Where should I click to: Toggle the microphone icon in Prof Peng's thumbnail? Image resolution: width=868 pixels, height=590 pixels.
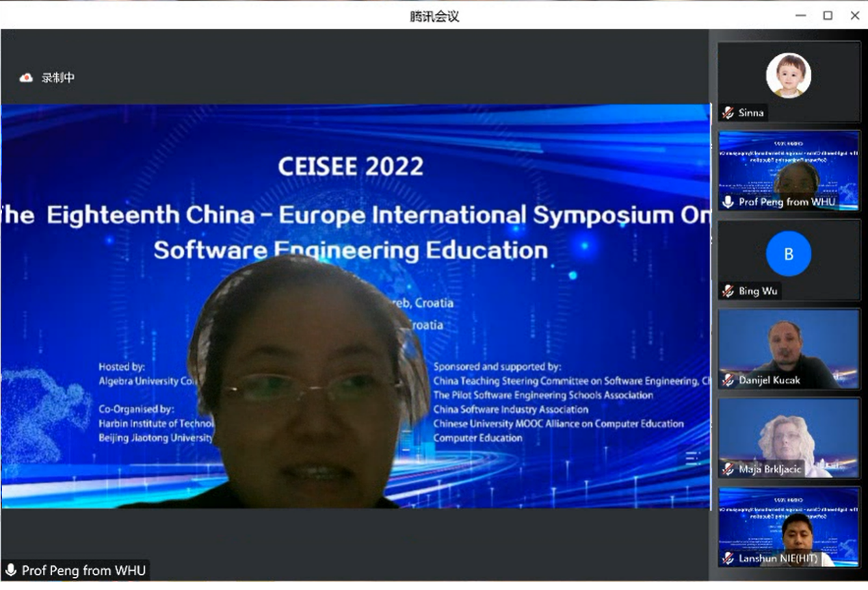pos(728,202)
